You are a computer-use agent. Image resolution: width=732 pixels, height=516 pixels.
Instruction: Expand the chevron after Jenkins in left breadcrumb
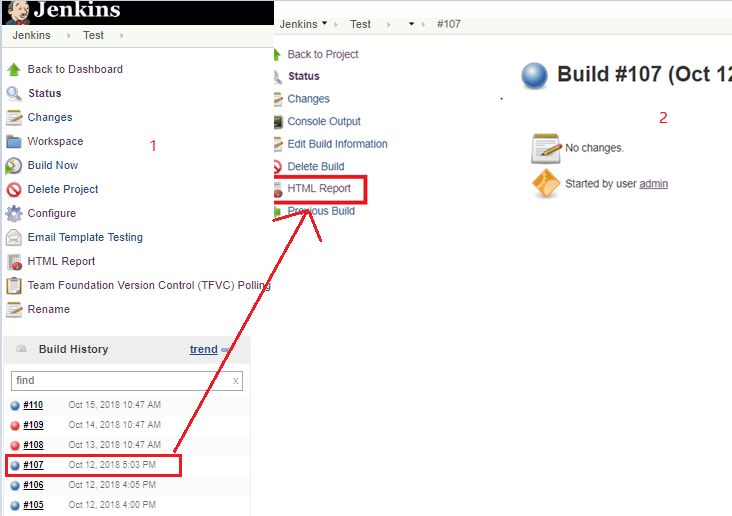click(x=68, y=35)
